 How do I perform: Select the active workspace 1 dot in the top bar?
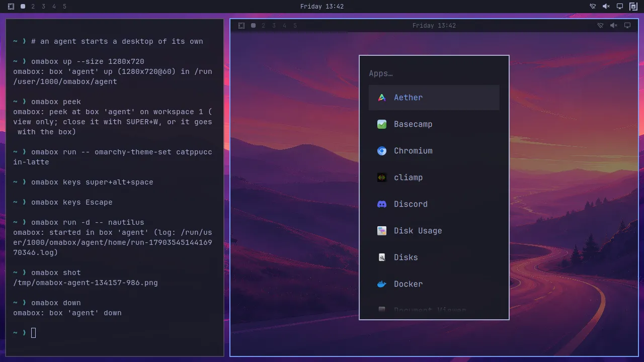coord(23,7)
